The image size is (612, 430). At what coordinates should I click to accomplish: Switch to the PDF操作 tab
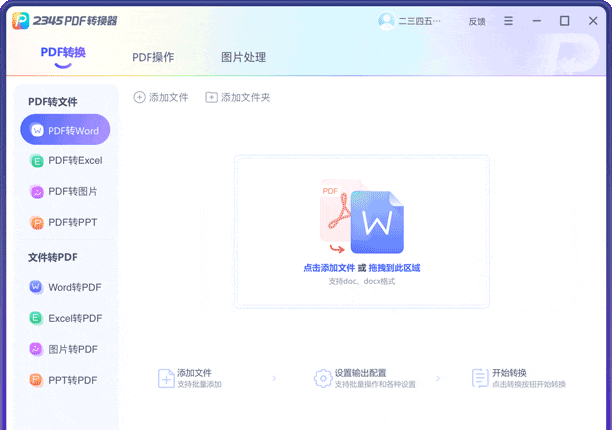point(153,57)
